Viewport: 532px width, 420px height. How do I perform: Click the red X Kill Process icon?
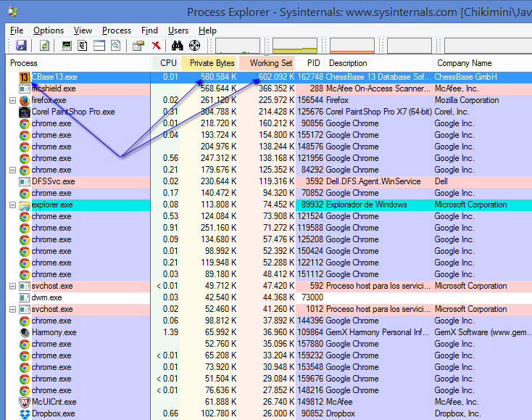(x=156, y=46)
